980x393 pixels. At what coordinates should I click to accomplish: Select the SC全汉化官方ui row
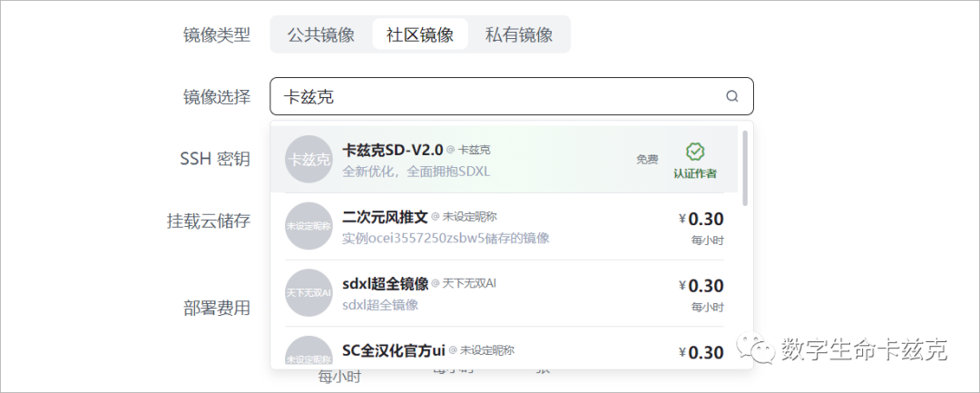click(x=505, y=348)
